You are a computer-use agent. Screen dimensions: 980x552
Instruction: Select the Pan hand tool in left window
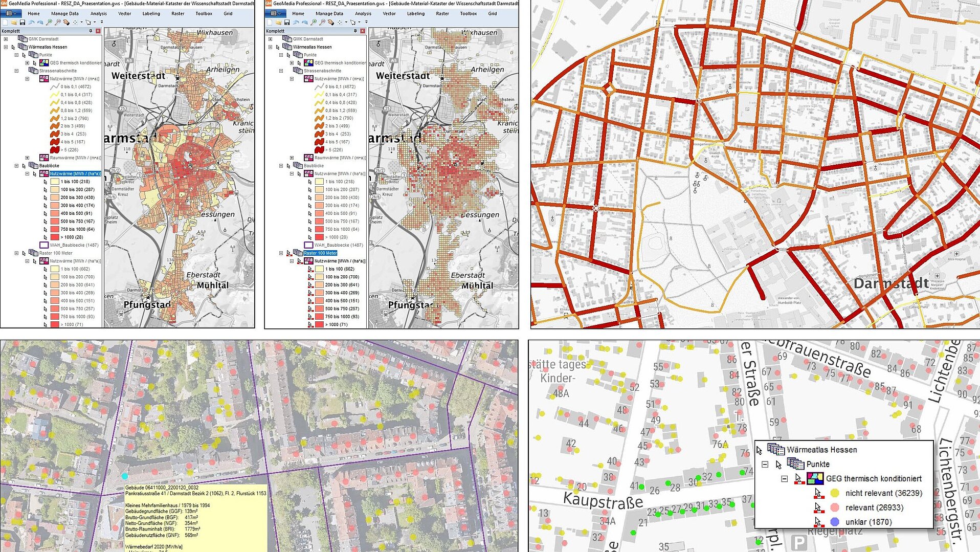click(66, 23)
